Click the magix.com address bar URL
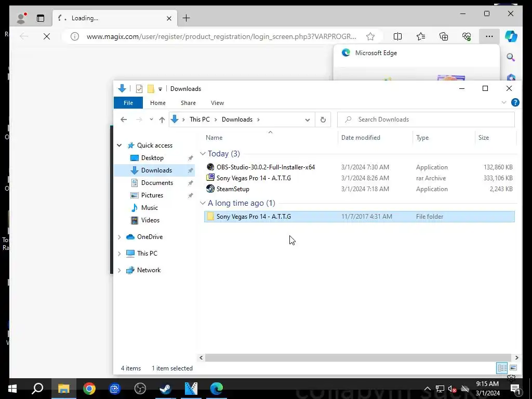Viewport: 532px width, 399px height. pos(221,36)
